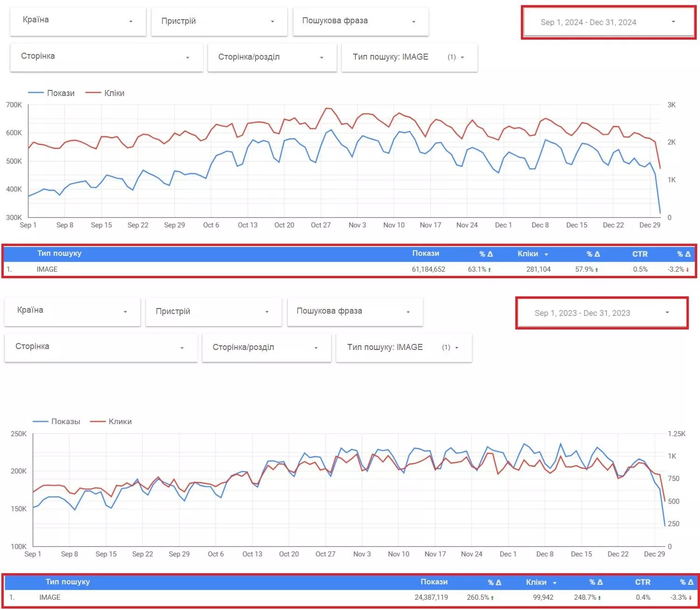
Task: Click the 1.25K right-axis label on the 2023 chart
Action: click(x=677, y=434)
